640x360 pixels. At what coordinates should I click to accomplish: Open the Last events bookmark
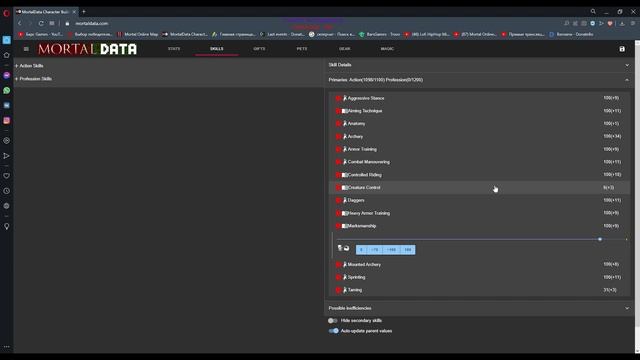coord(282,35)
